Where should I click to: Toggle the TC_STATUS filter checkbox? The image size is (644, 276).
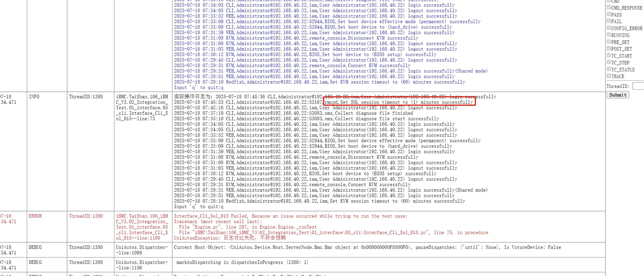pos(608,70)
